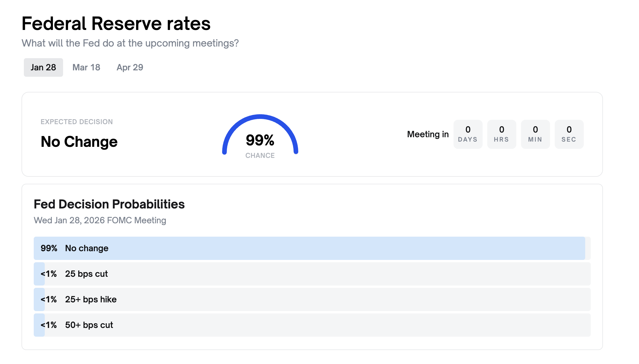
Task: Click the HRS countdown box
Action: 501,134
